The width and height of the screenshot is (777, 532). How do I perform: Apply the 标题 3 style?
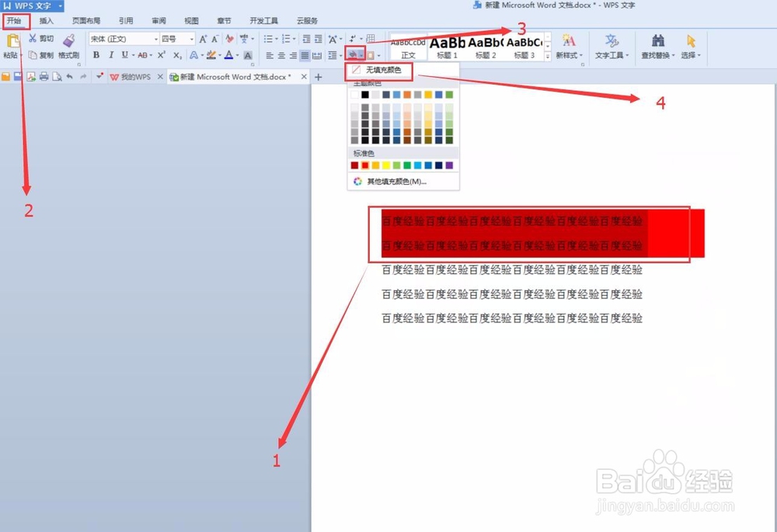click(x=524, y=47)
